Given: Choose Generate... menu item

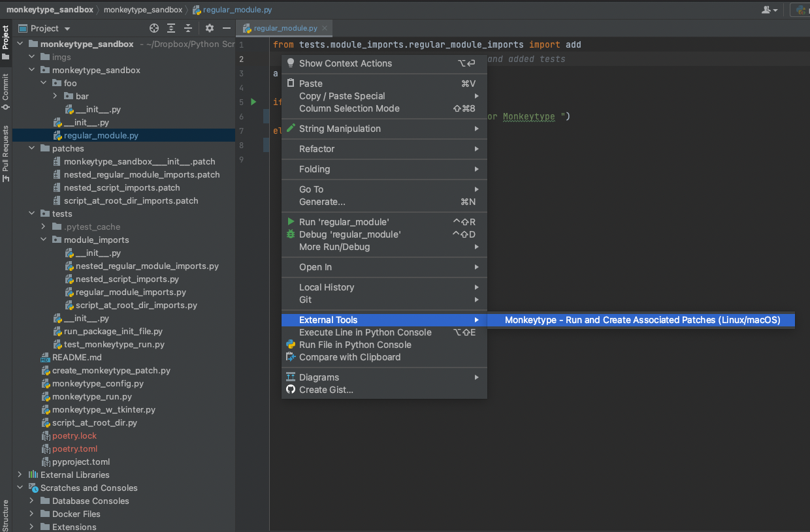Looking at the screenshot, I should pos(384,202).
